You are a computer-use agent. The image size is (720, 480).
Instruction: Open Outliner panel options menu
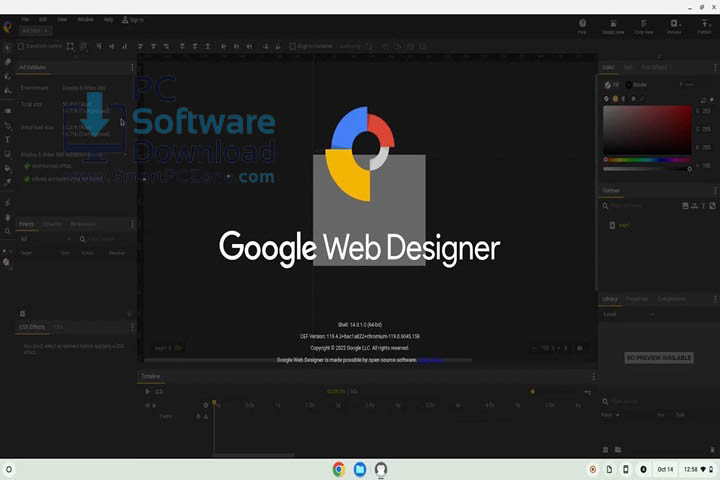pos(715,191)
